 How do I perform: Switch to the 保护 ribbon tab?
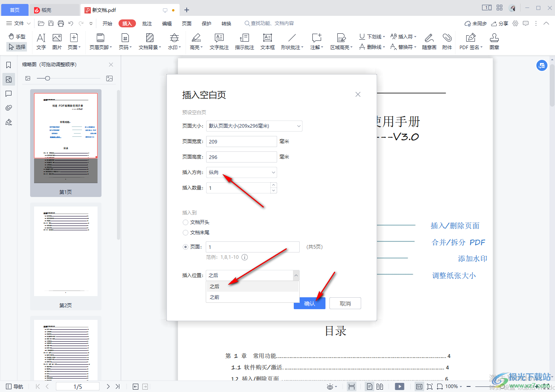(x=207, y=23)
